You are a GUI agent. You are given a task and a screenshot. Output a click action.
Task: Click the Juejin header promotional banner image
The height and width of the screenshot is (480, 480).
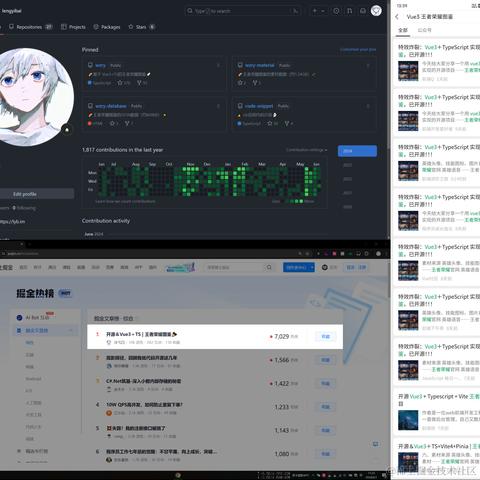point(180,267)
